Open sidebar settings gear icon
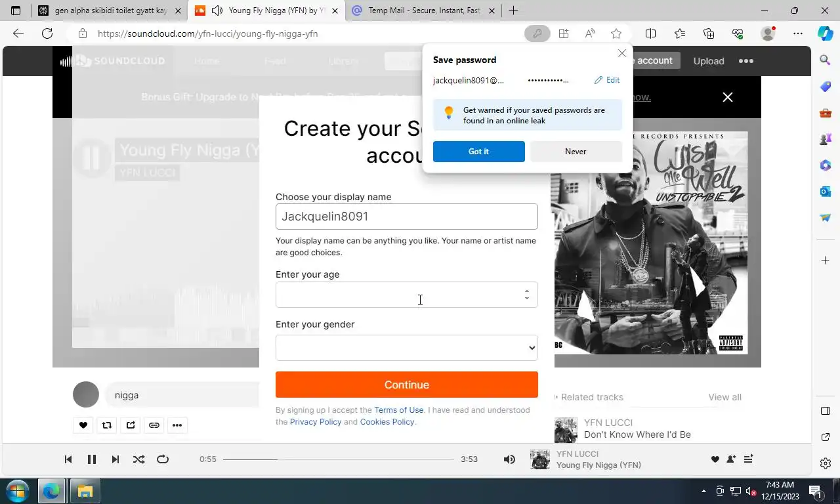Screen dimensions: 840x504 826,463
